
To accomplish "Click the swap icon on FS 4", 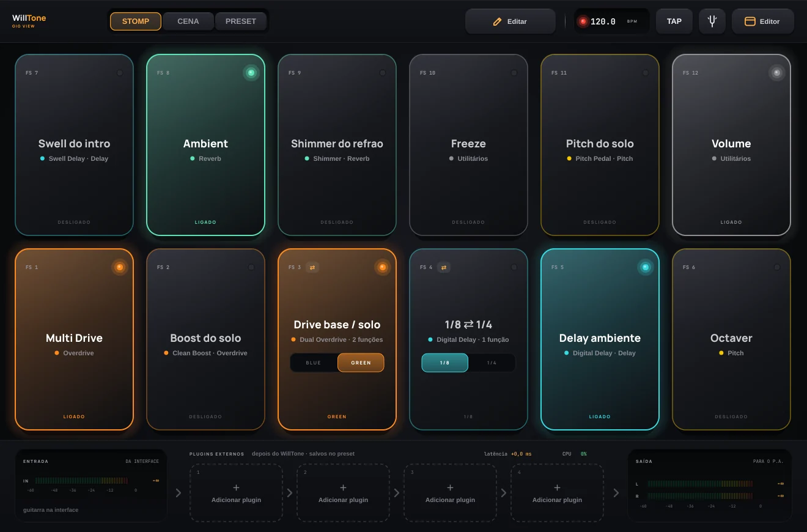I will pos(444,267).
